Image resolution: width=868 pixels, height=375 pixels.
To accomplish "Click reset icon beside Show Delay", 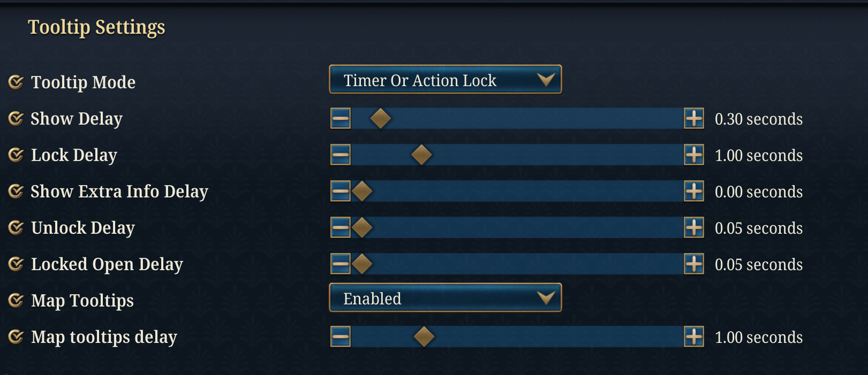I will [16, 118].
